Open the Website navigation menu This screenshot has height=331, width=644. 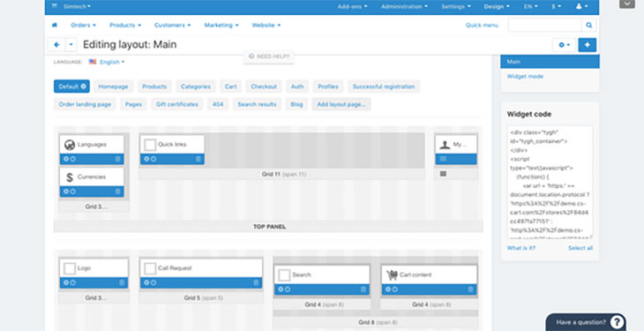[x=266, y=25]
